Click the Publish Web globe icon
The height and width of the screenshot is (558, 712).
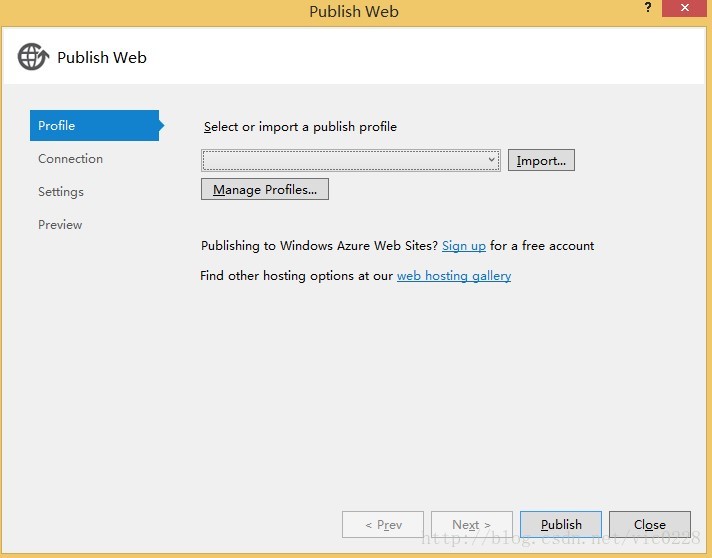click(x=33, y=57)
